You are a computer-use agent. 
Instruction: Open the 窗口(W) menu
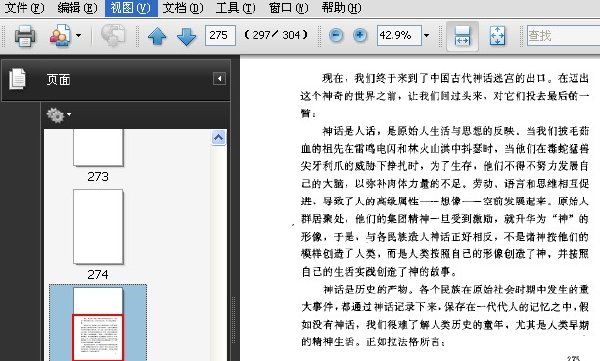pos(288,8)
